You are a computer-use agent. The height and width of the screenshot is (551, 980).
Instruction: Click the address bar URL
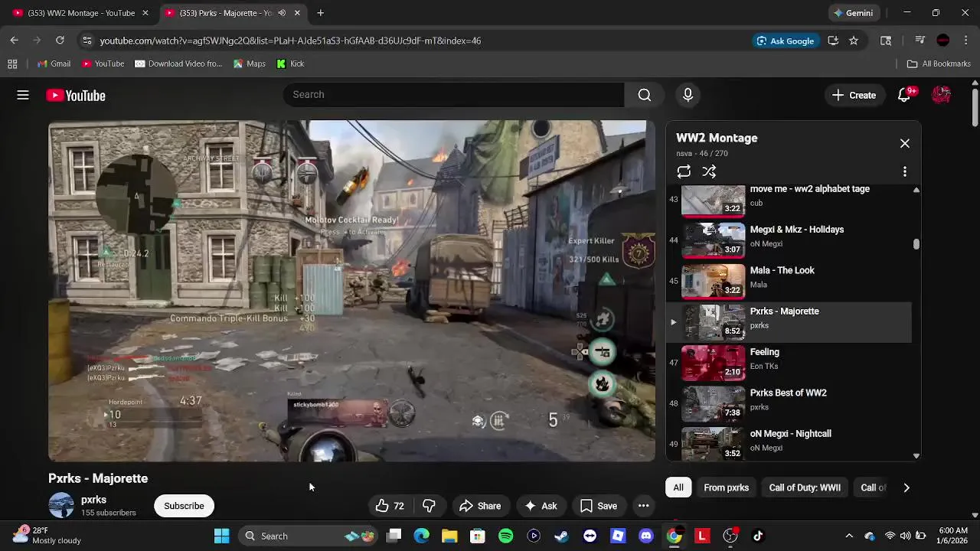[x=290, y=41]
